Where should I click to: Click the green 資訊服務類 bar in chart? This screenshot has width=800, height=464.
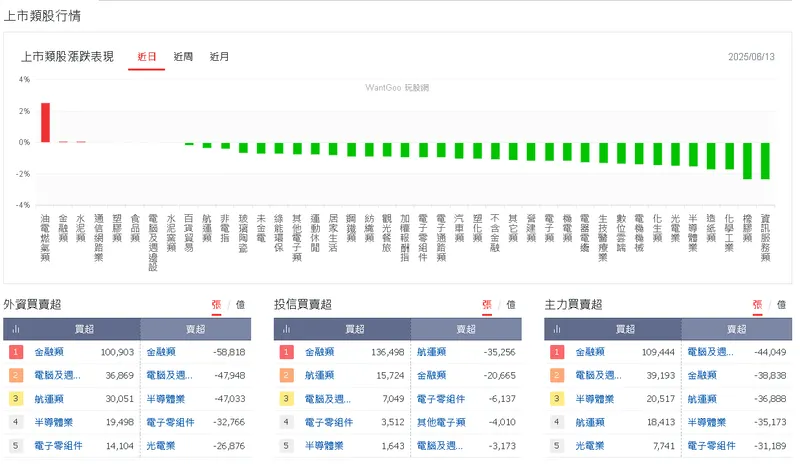pyautogui.click(x=765, y=161)
